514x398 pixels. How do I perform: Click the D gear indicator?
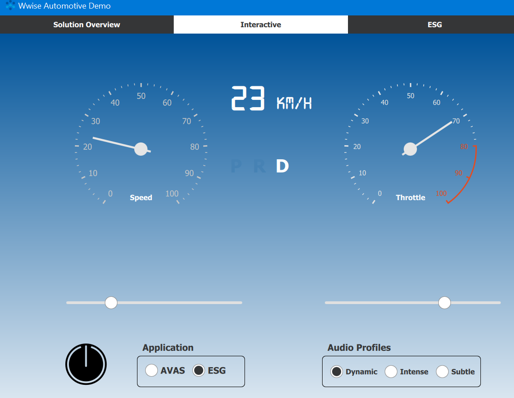(282, 166)
